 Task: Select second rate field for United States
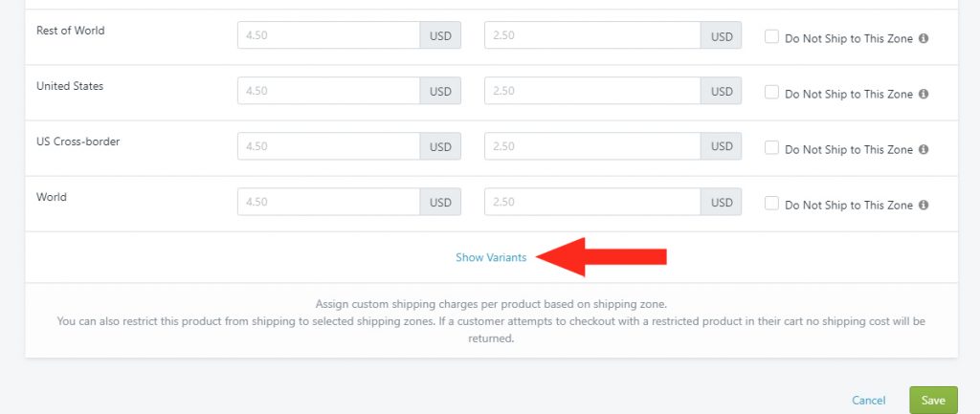[x=592, y=91]
